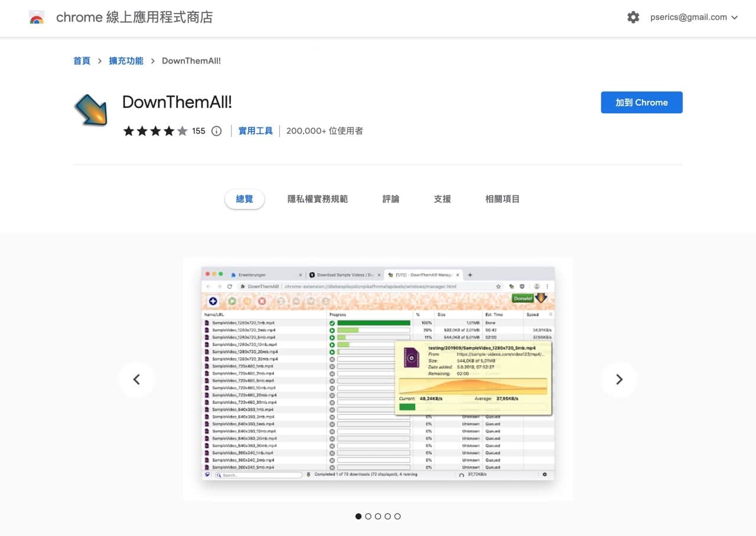Viewport: 756px width, 536px height.
Task: Open the 實用工具 category link
Action: [256, 131]
